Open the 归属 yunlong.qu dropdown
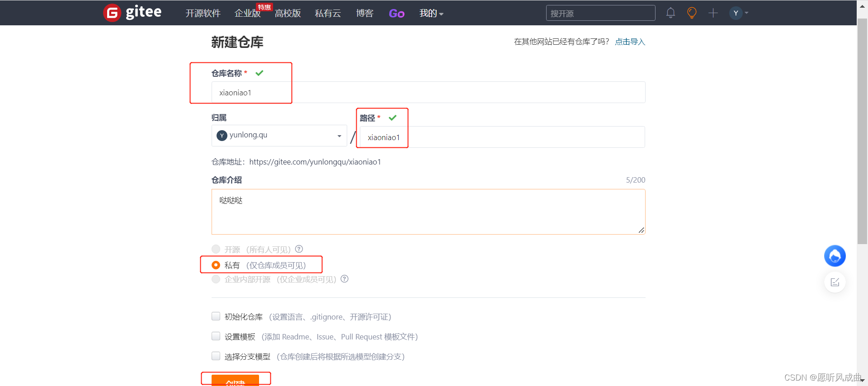 279,136
